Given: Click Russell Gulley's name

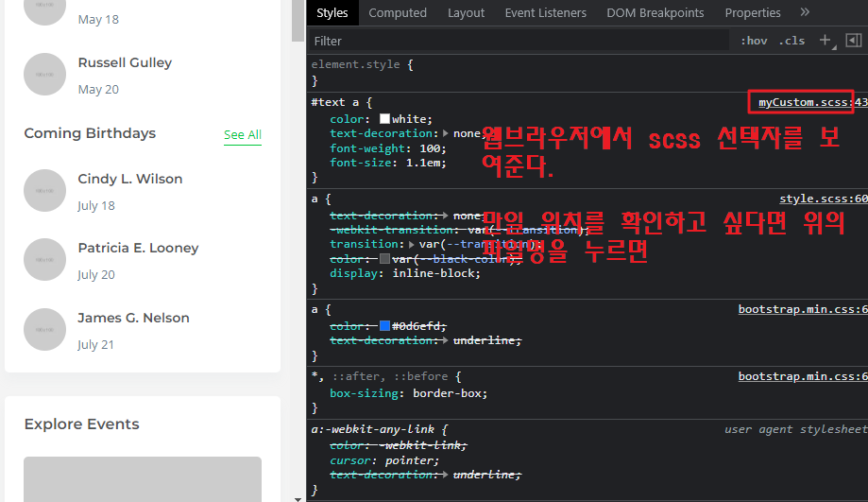Looking at the screenshot, I should click(125, 62).
